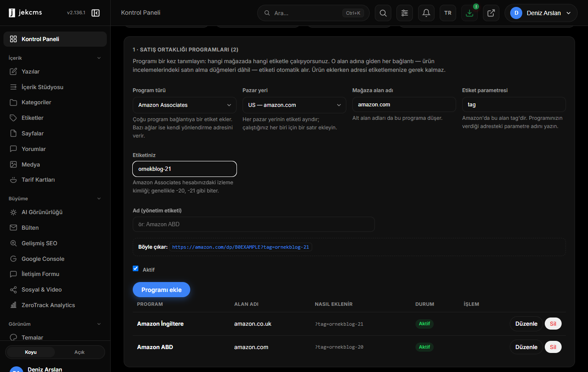Delete the Amazon ABD program
The image size is (588, 372).
click(553, 347)
